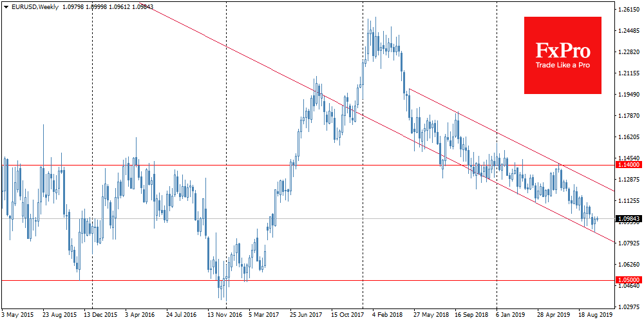This screenshot has height=322, width=644.
Task: Click the 23 Aug 2015 date label
Action: (59, 316)
